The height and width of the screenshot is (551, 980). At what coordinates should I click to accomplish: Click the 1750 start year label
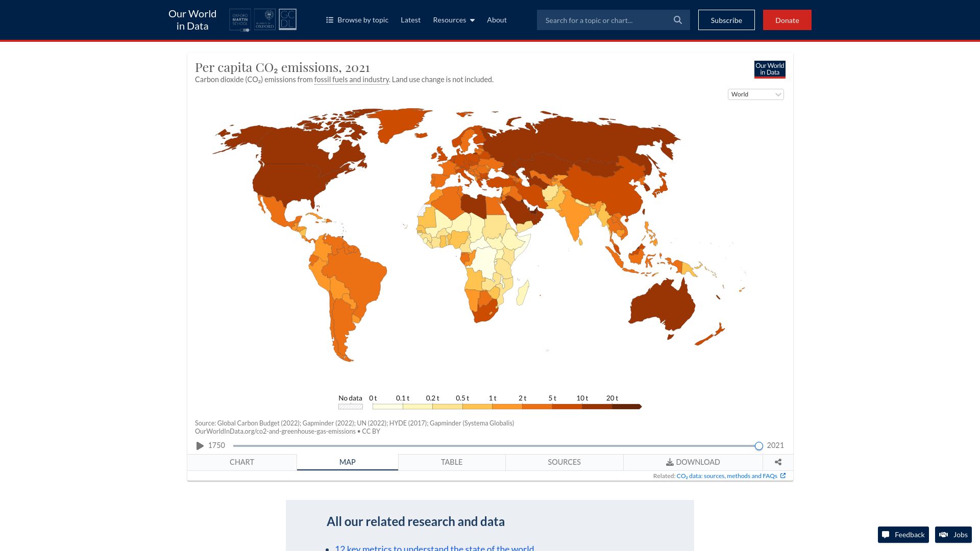[216, 445]
